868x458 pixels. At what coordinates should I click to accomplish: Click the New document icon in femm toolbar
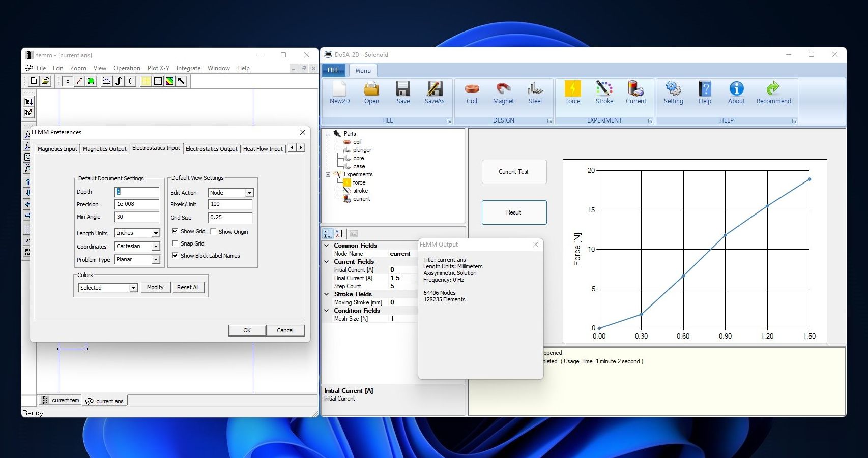[x=34, y=81]
